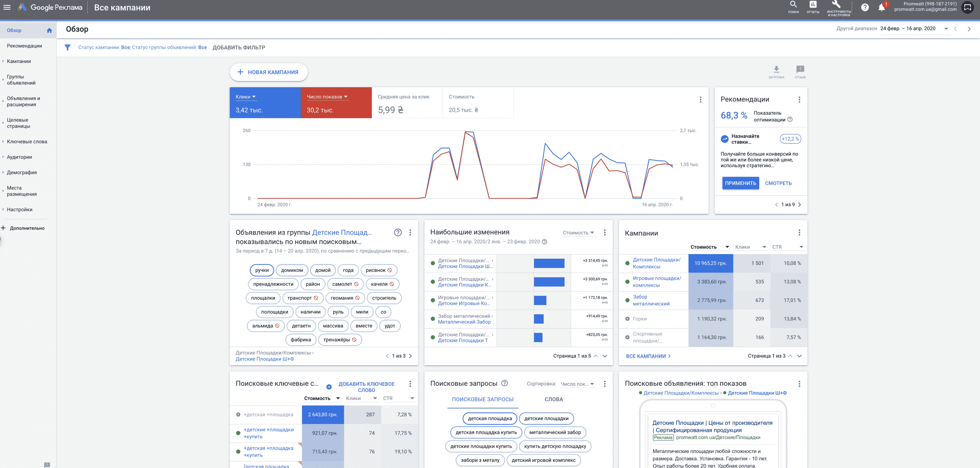Open CTR column dropdown in Кампании
The height and width of the screenshot is (468, 980).
pyautogui.click(x=787, y=247)
